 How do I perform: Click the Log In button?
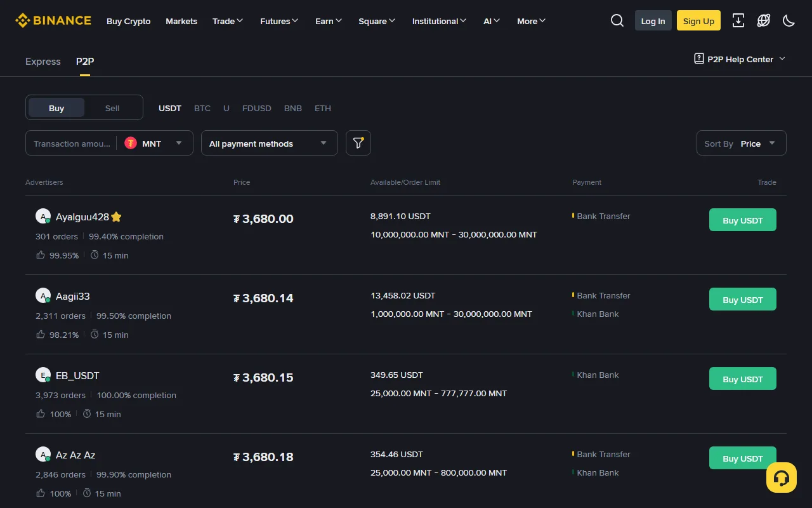point(653,20)
